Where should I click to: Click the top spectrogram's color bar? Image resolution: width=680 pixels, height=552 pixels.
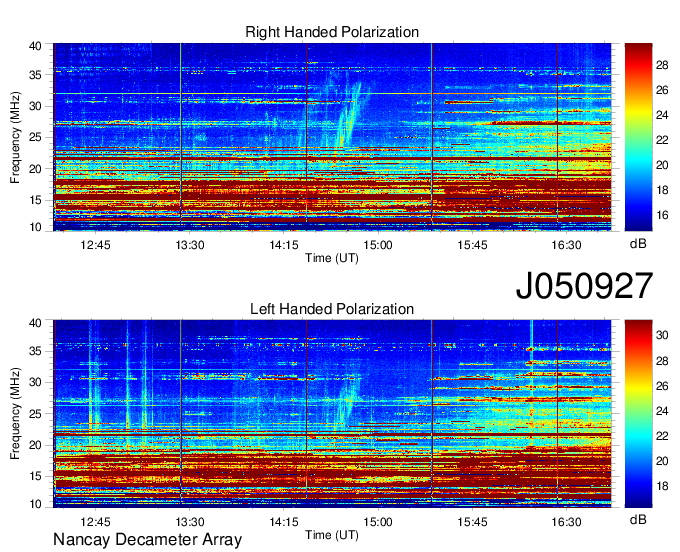pos(638,137)
